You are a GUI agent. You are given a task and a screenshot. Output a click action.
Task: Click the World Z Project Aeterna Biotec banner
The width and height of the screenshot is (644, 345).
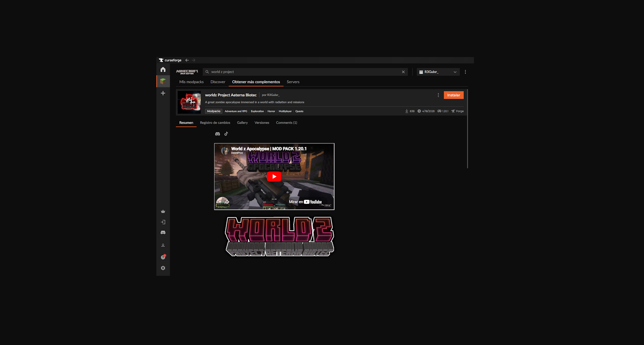tap(280, 236)
